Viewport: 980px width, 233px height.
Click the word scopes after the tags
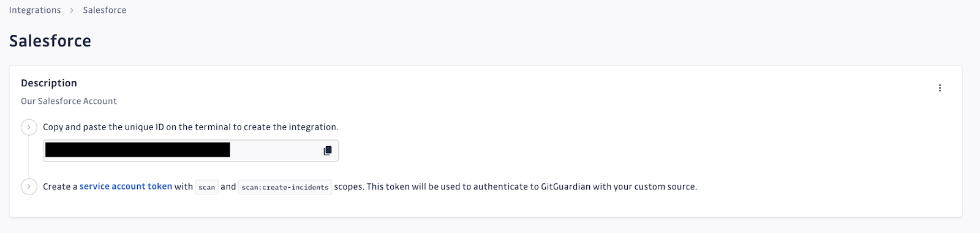349,187
